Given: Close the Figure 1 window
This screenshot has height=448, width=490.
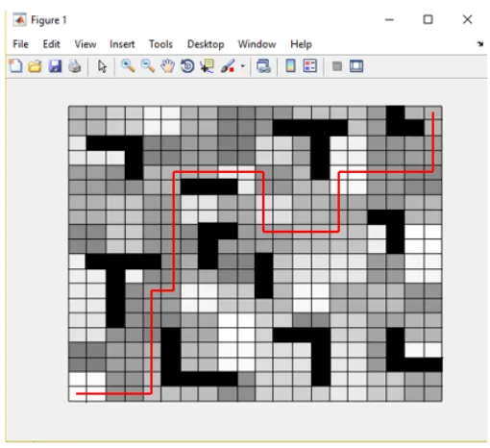Looking at the screenshot, I should point(467,19).
